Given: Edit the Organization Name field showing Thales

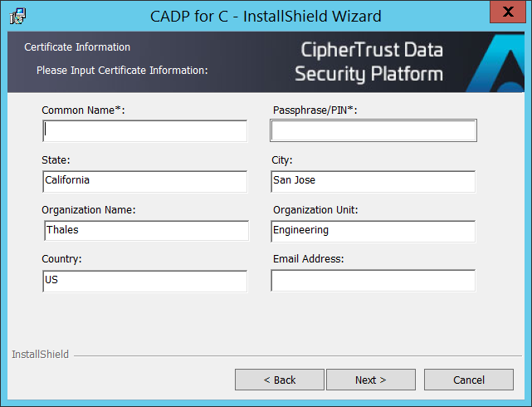Looking at the screenshot, I should [144, 231].
